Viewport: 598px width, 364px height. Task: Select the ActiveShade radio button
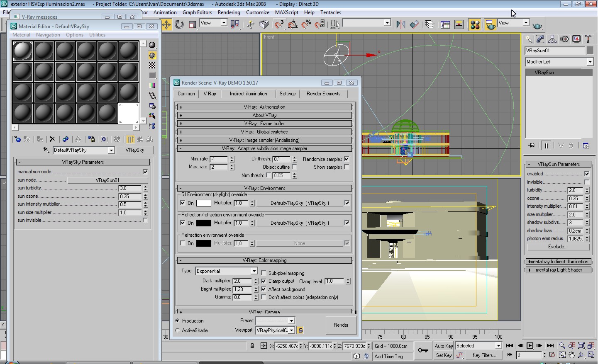tap(178, 330)
